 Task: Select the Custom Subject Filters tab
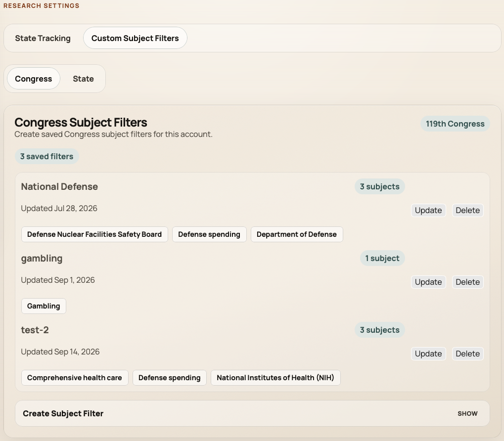[135, 38]
